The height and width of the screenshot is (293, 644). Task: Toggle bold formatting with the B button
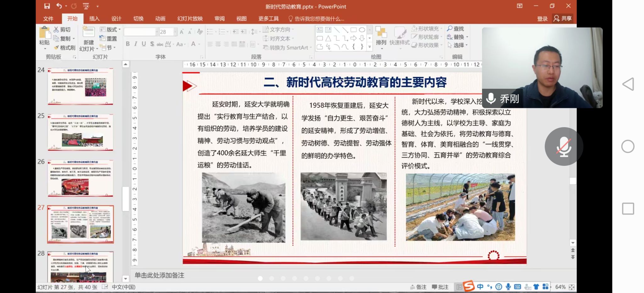point(128,44)
